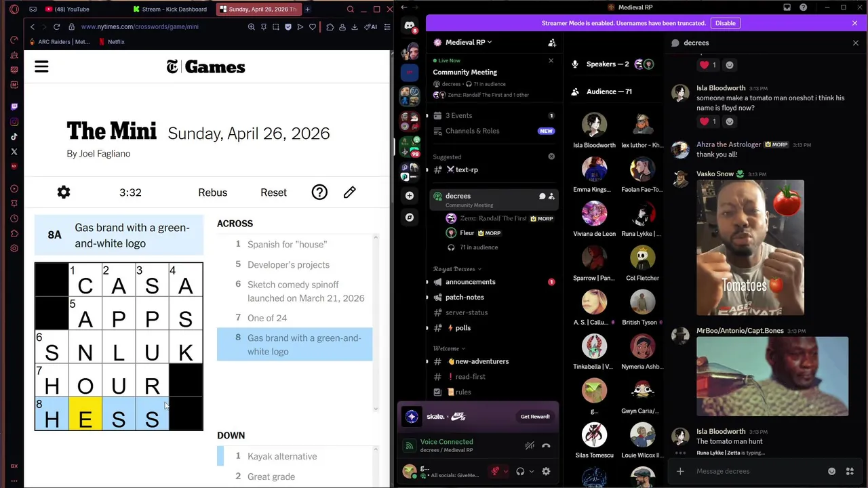Click the yellow E cell in row 8

(x=85, y=414)
